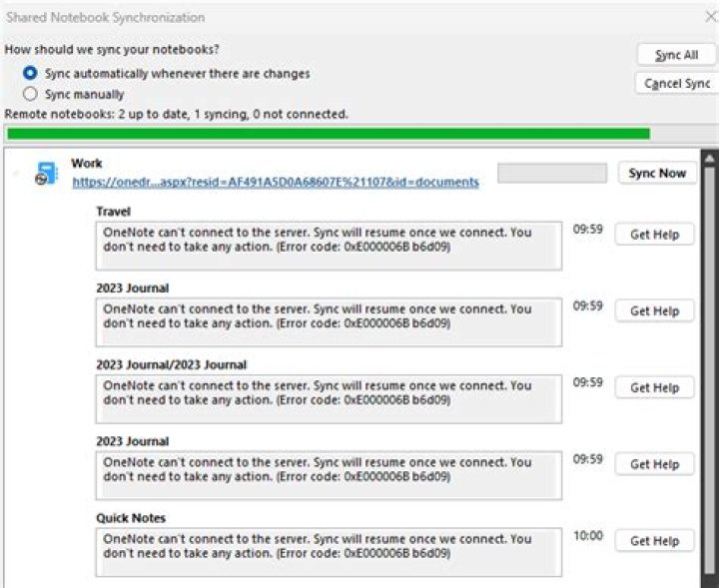719x588 pixels.
Task: Open the Work notebook OneDrive link
Action: [276, 182]
